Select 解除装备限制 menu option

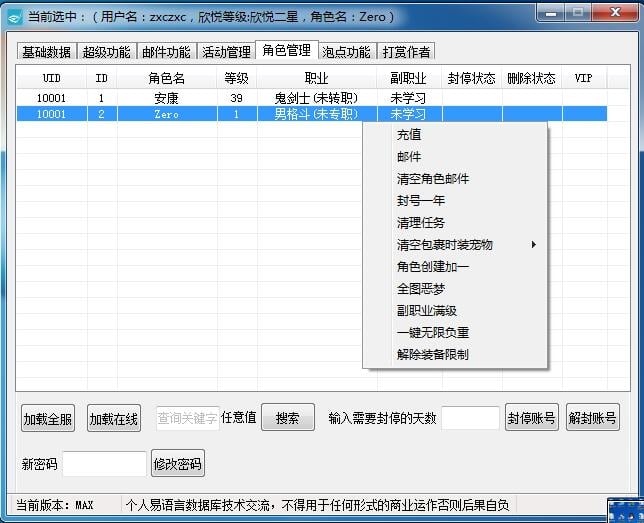pos(432,355)
